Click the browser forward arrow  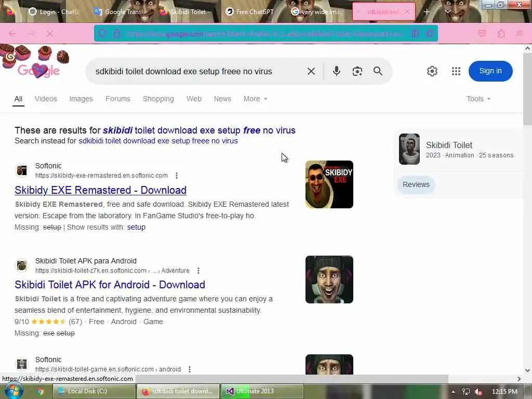coord(31,34)
